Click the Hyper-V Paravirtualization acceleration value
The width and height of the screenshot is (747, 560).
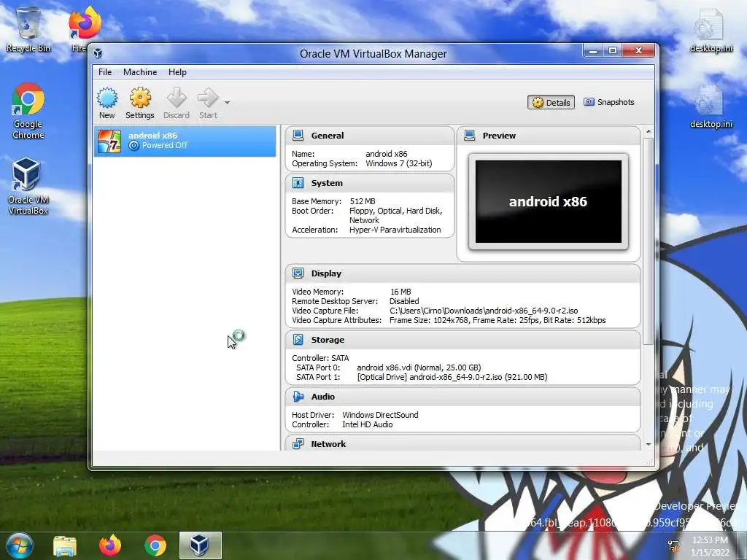pos(395,230)
